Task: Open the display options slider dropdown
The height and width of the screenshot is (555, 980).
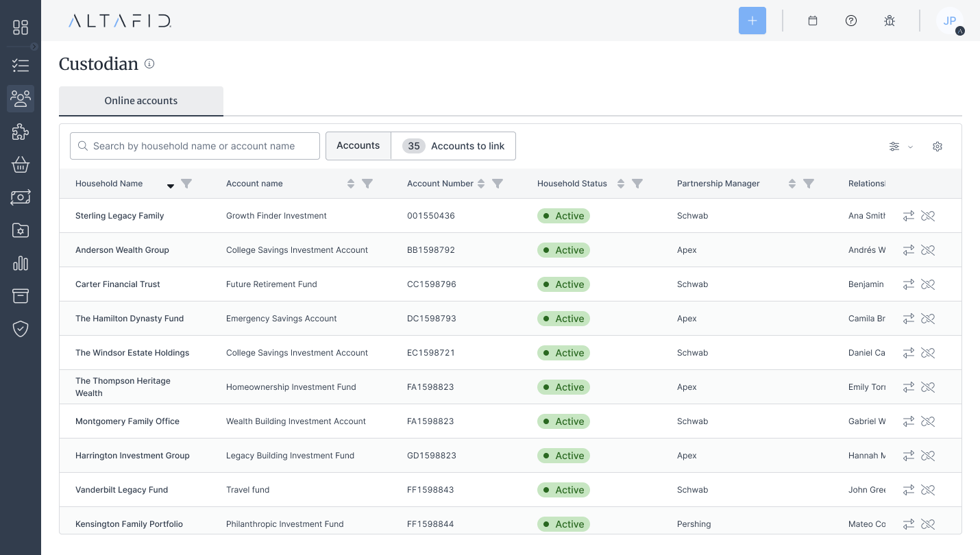Action: pos(901,147)
